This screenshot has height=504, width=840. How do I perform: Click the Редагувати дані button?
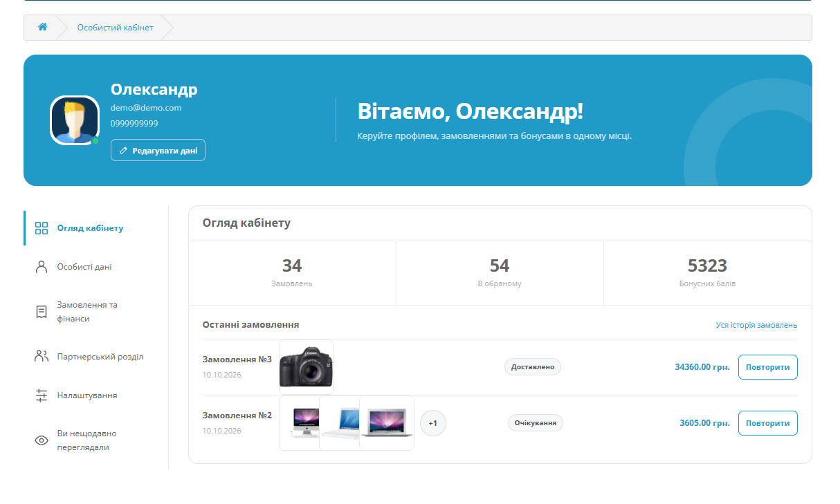pos(158,150)
